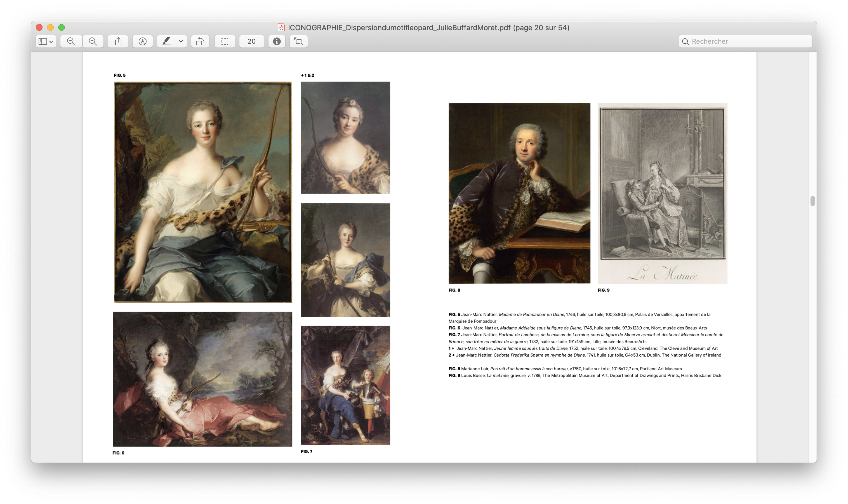848x504 pixels.
Task: Select FIG. 9 La Matinée engraving
Action: pyautogui.click(x=663, y=193)
